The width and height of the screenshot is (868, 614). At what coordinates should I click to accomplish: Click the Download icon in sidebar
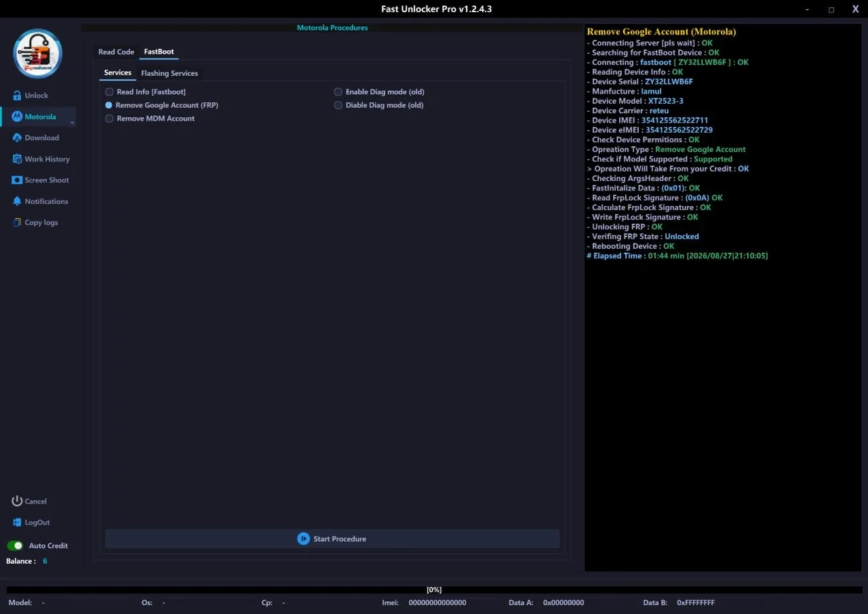pos(18,138)
